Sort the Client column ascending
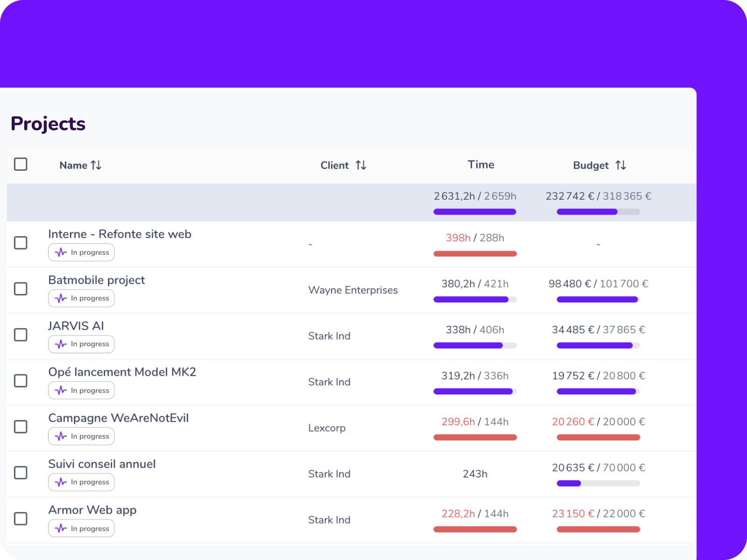Image resolution: width=747 pixels, height=560 pixels. pos(361,165)
